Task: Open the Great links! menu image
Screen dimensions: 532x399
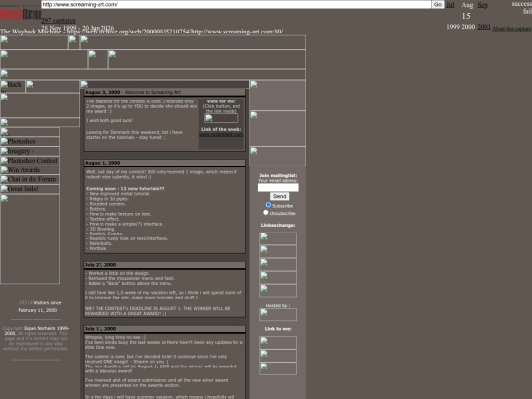Action: tap(30, 189)
